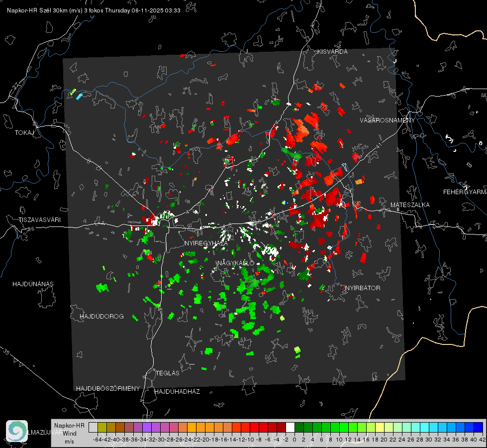The height and width of the screenshot is (448, 487).
Task: Click the HAJDÚDOROG city label
Action: (101, 317)
